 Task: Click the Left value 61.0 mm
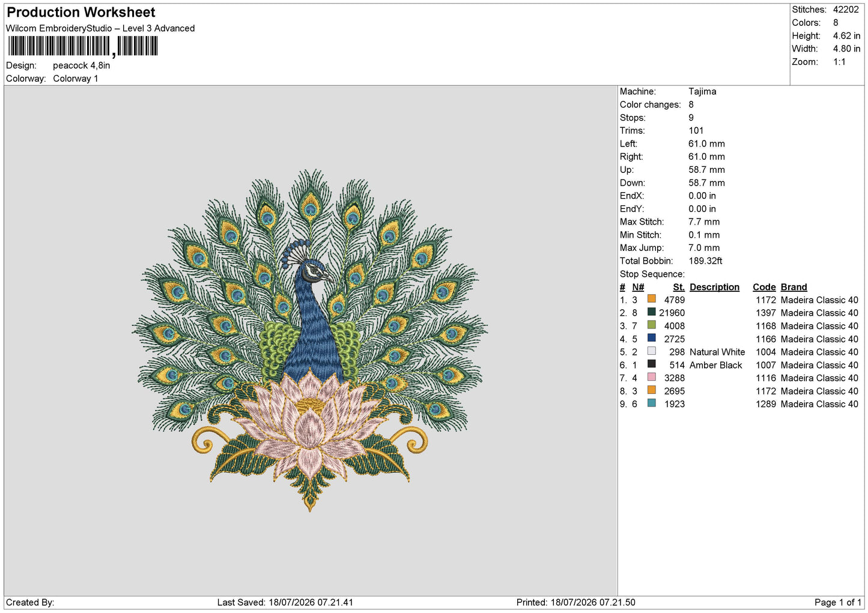pyautogui.click(x=706, y=143)
